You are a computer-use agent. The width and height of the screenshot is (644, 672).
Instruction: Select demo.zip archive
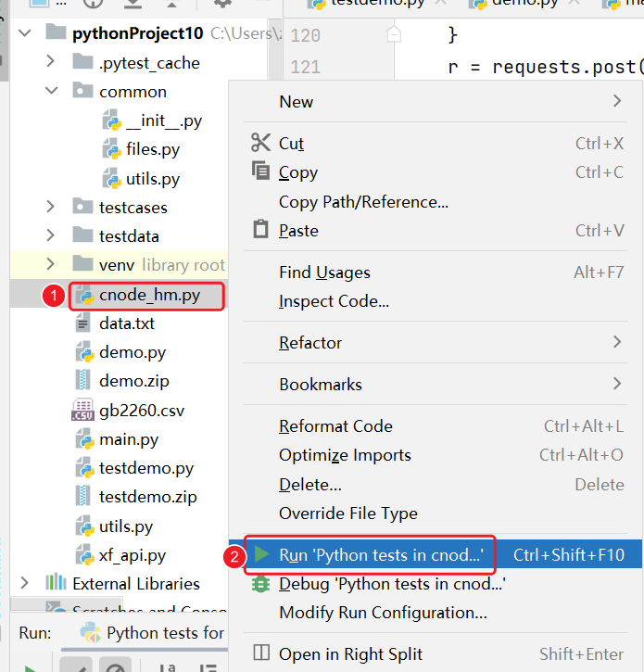[x=134, y=381]
